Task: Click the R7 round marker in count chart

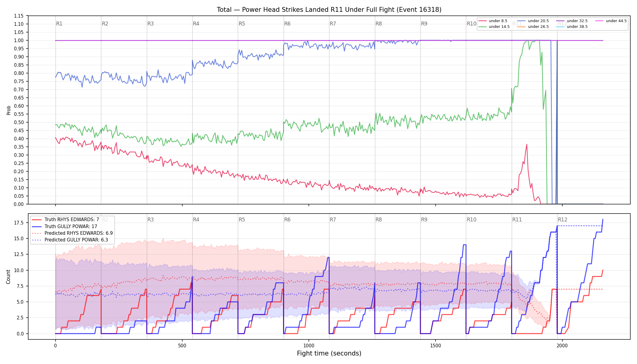Action: pos(333,220)
